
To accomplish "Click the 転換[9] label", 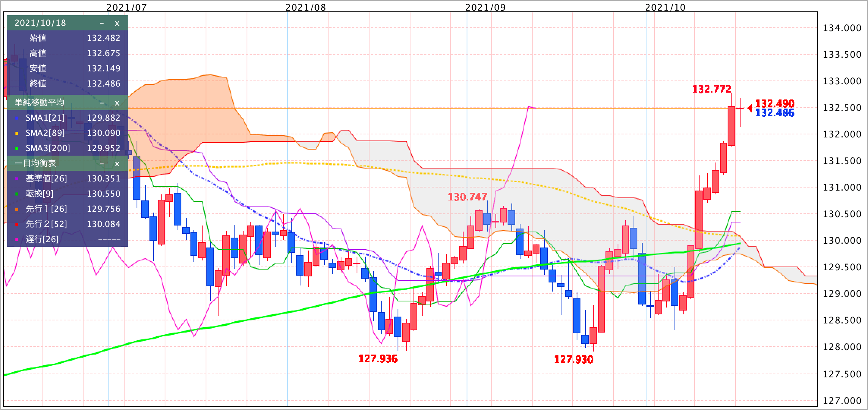I will (x=39, y=194).
